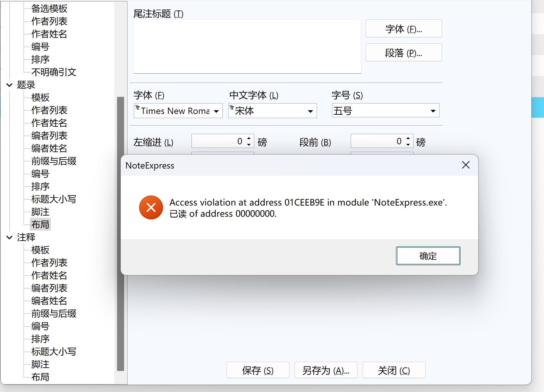Select the 注释 parent node label
The width and height of the screenshot is (544, 392).
(26, 237)
